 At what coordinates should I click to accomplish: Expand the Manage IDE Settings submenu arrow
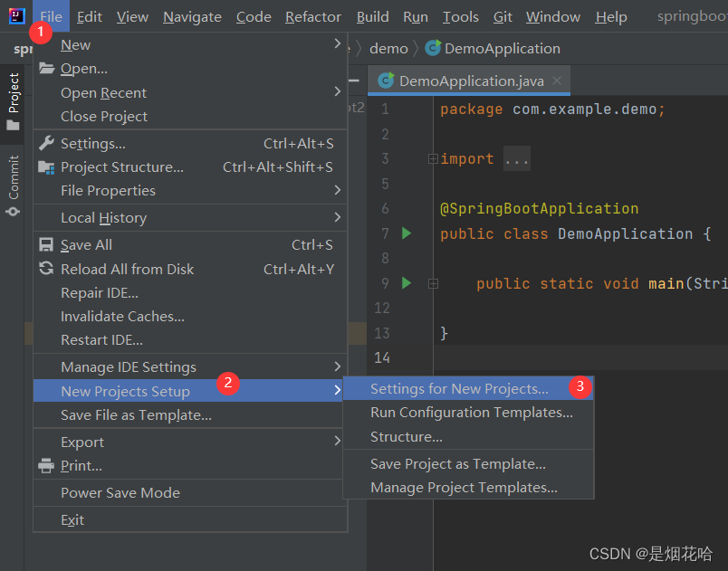(338, 366)
